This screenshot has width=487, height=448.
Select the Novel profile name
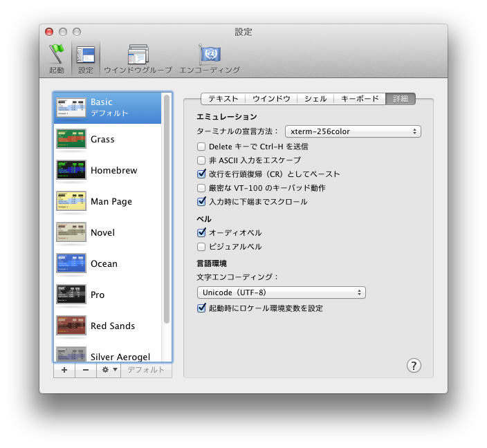(102, 232)
